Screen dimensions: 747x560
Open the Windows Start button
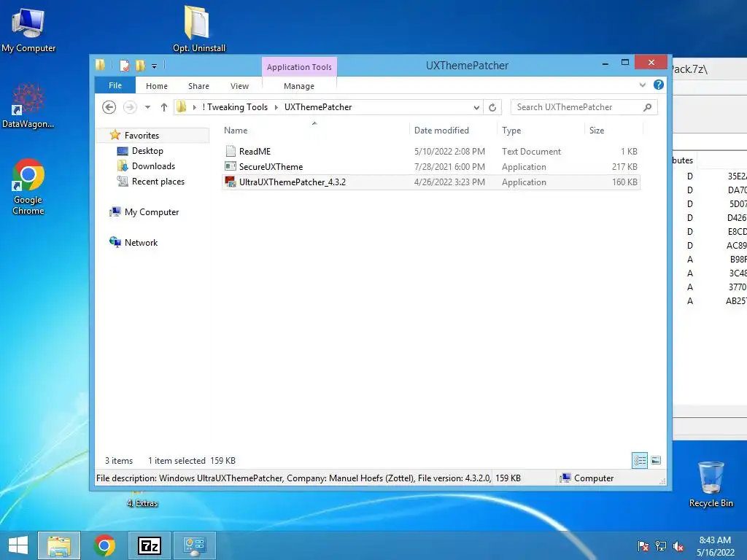click(x=18, y=545)
